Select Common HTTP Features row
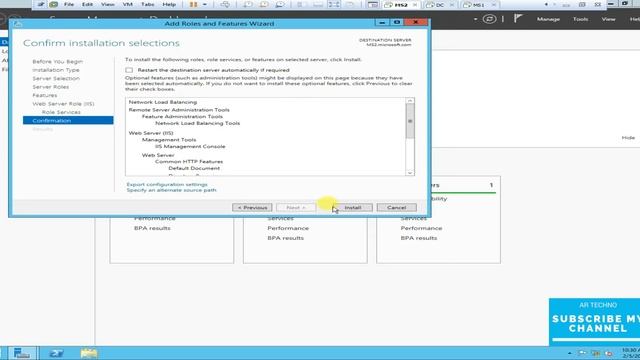 click(189, 162)
